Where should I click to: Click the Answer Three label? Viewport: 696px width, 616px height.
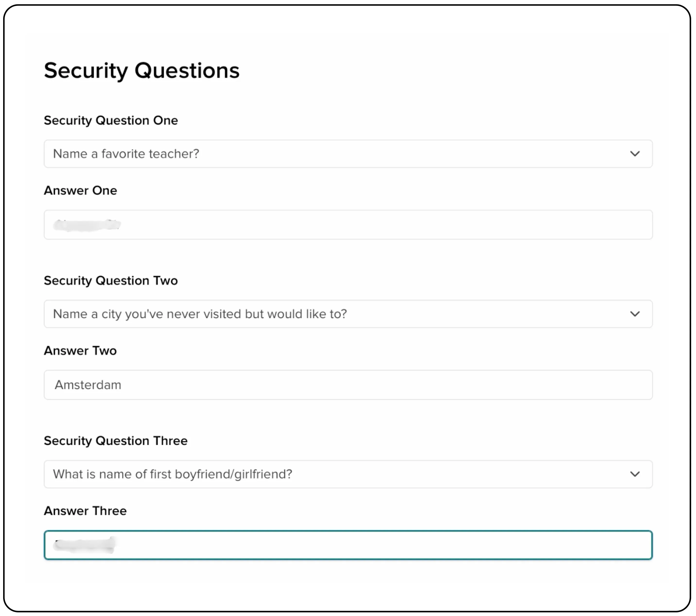85,510
